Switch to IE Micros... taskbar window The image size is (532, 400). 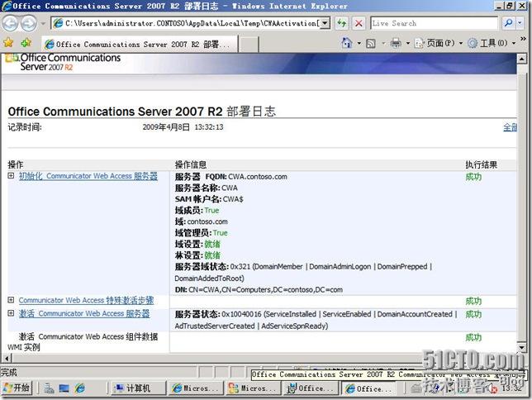pos(196,388)
